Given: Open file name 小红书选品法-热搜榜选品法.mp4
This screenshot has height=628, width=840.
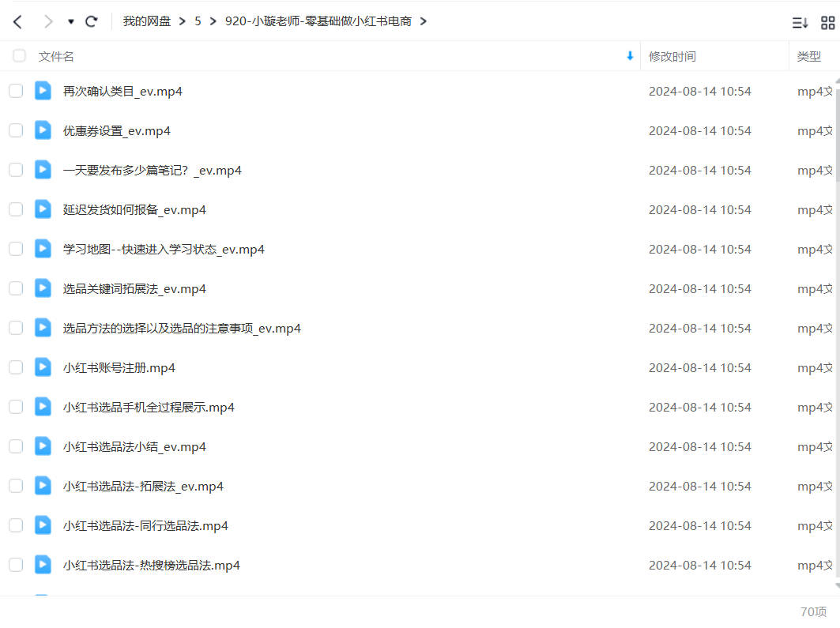Looking at the screenshot, I should coord(151,566).
